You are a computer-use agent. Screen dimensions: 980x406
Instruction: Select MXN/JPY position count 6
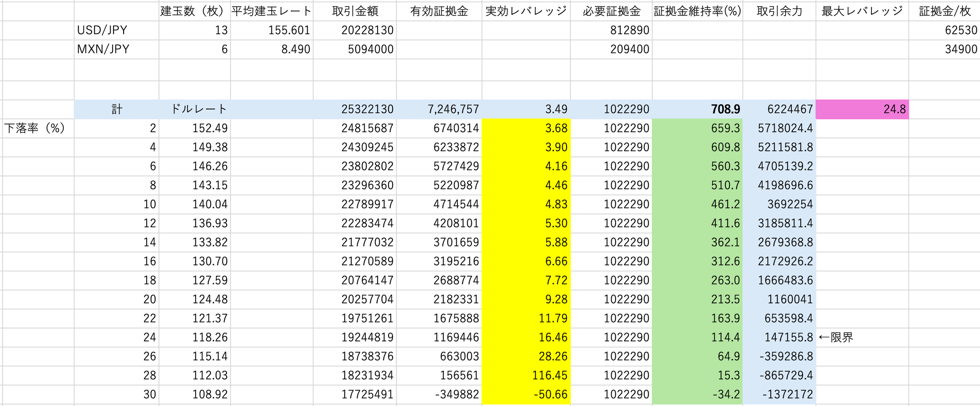click(x=194, y=49)
